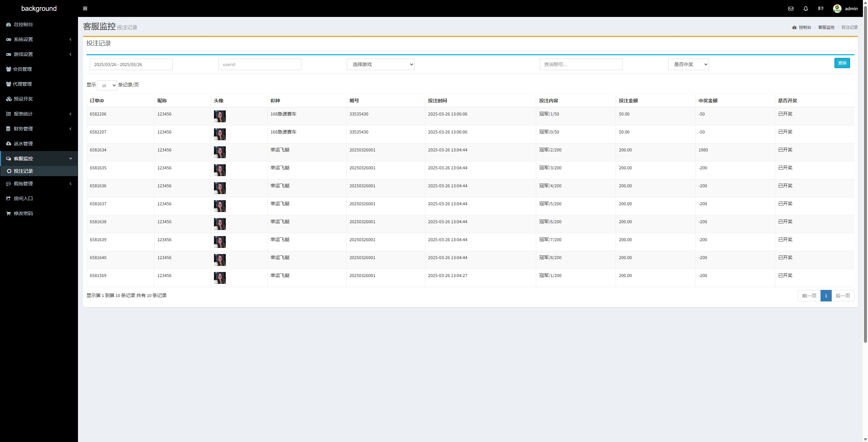Viewport: 868px width, 442px height.
Task: Click the 查询 search button
Action: point(842,63)
